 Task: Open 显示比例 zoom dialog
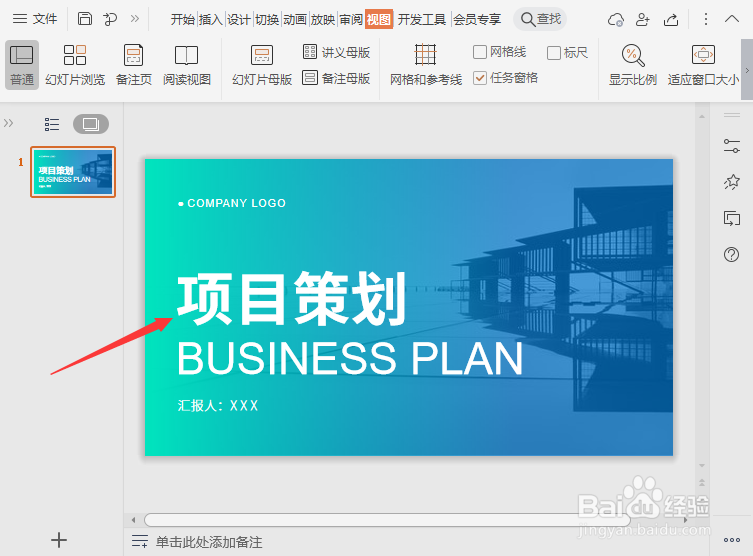coord(633,65)
